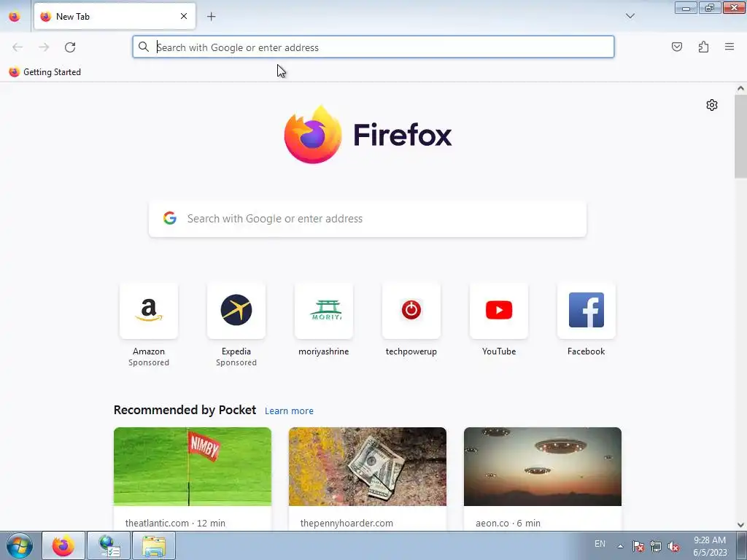Select the New Tab tab

tap(115, 16)
